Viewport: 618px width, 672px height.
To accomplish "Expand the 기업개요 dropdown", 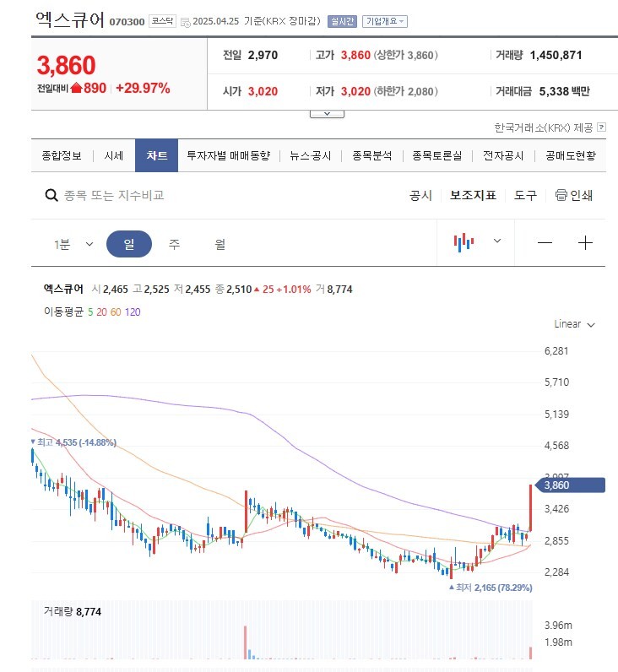I will click(384, 21).
